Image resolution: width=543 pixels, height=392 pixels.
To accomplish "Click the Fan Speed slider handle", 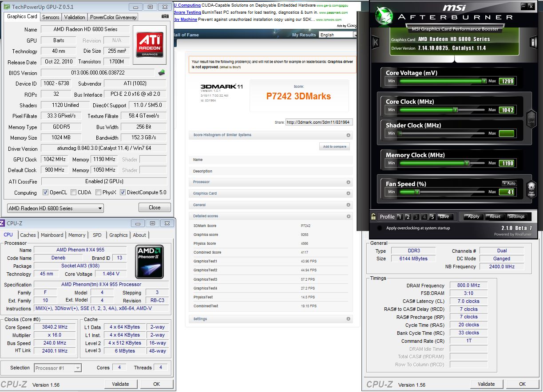I will point(417,192).
